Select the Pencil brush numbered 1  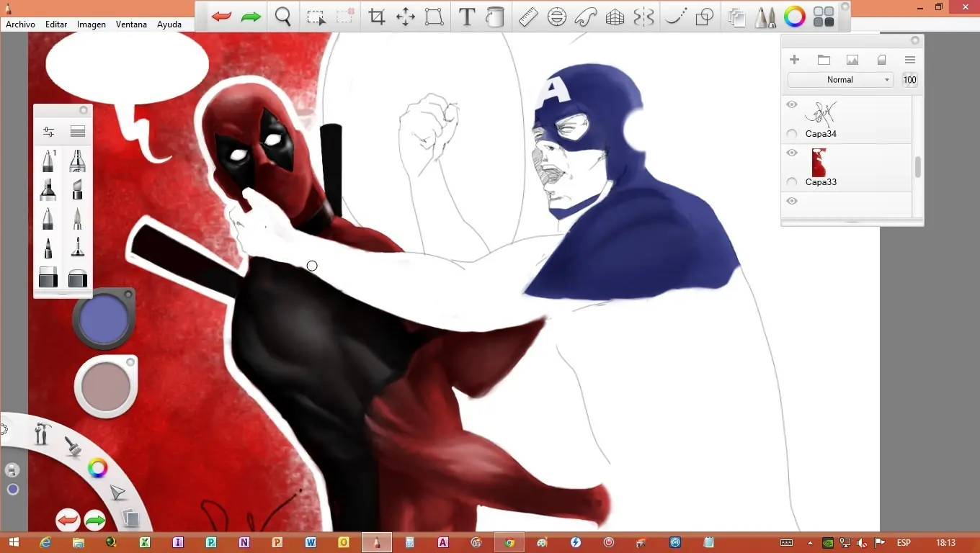pyautogui.click(x=48, y=161)
